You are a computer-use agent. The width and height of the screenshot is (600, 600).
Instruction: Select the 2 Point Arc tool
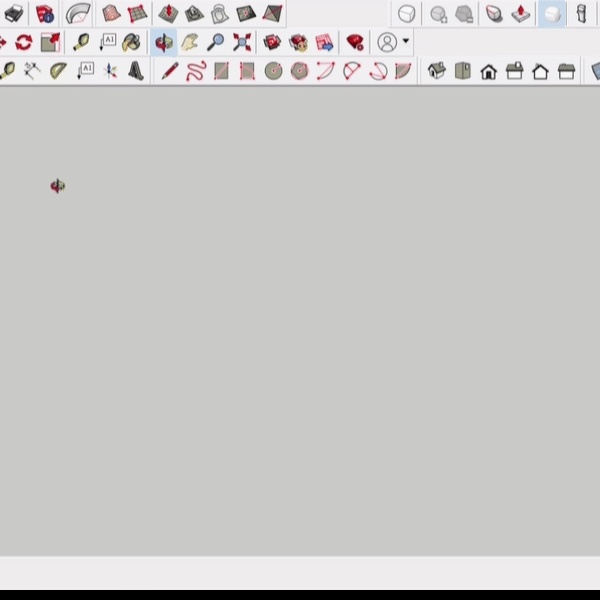pyautogui.click(x=352, y=71)
